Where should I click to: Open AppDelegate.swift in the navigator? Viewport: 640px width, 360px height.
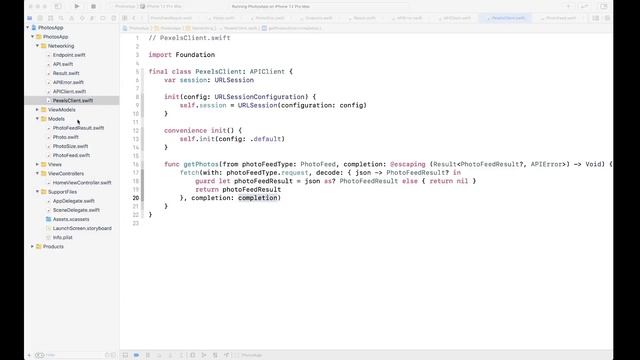tap(73, 201)
